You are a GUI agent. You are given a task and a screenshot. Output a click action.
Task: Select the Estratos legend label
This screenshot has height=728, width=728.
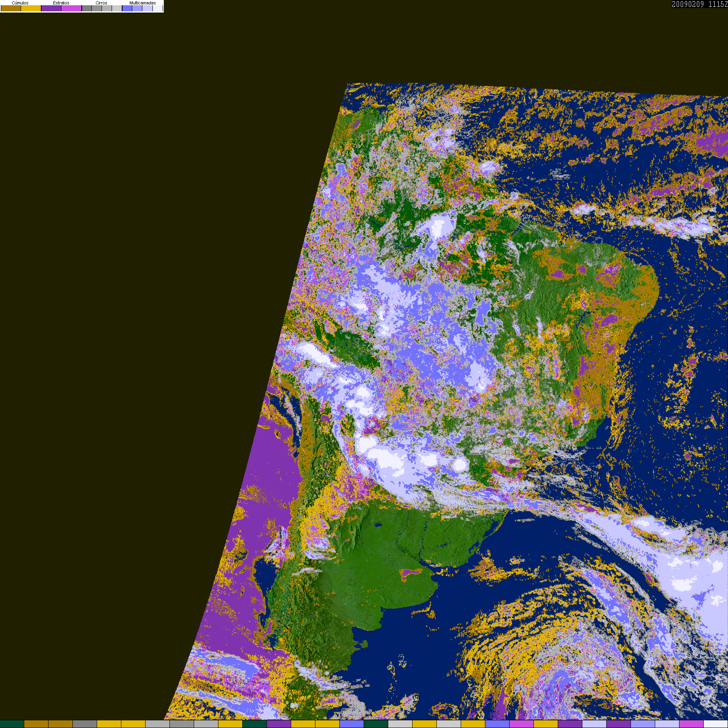point(61,3)
